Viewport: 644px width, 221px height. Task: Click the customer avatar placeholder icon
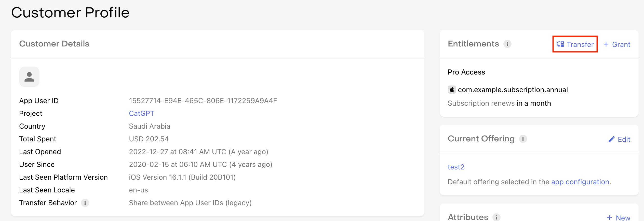(29, 77)
